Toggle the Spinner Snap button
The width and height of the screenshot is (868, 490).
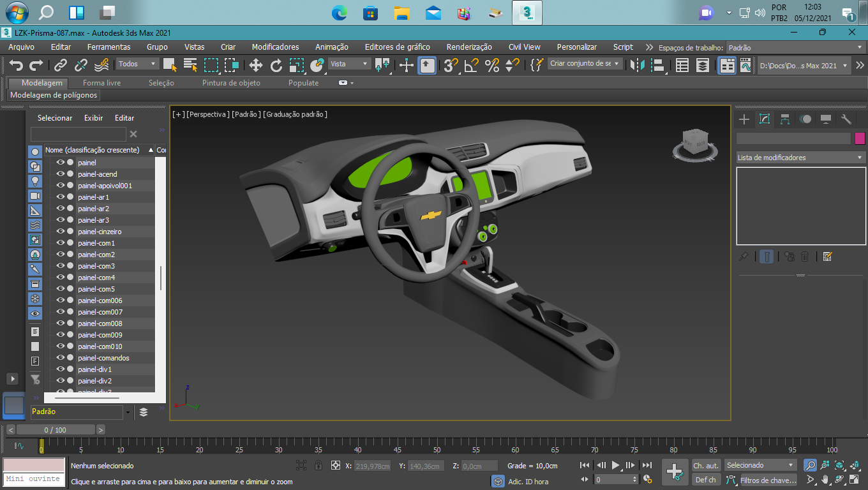pyautogui.click(x=513, y=65)
